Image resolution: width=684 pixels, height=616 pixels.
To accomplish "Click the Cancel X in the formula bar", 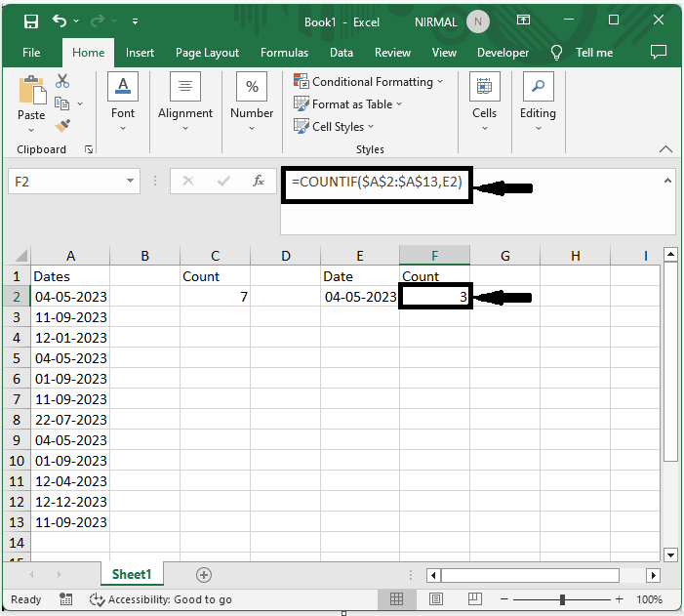I will point(188,181).
